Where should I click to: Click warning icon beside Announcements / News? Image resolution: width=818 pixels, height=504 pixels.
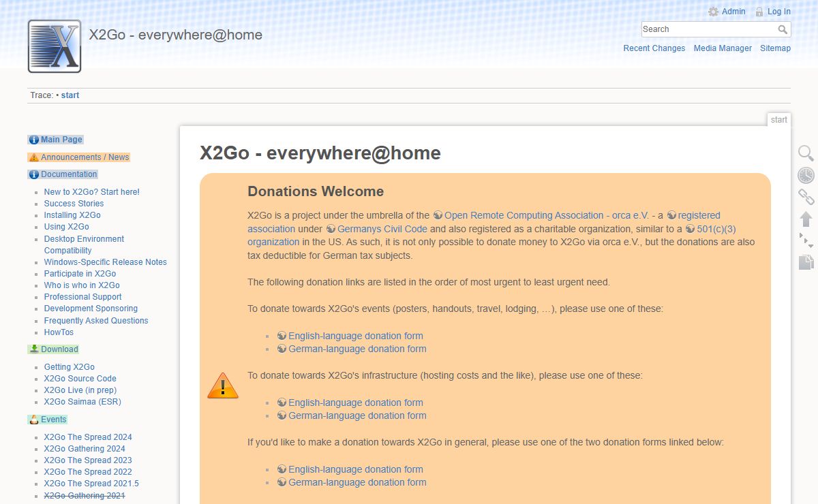click(x=34, y=157)
